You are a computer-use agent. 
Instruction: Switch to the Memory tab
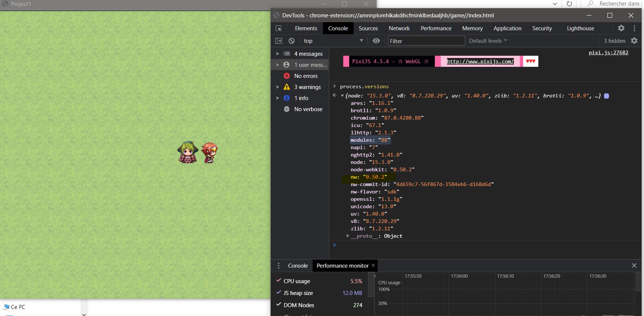pos(472,28)
